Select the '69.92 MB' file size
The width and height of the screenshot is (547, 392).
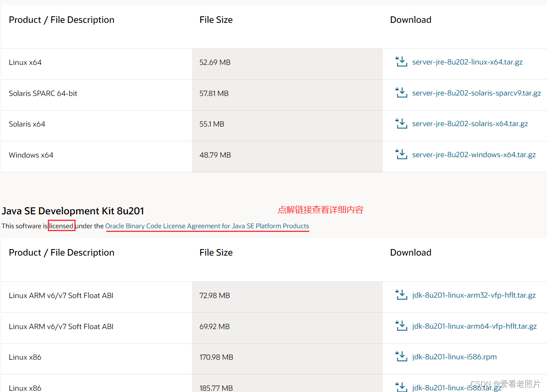(x=214, y=327)
